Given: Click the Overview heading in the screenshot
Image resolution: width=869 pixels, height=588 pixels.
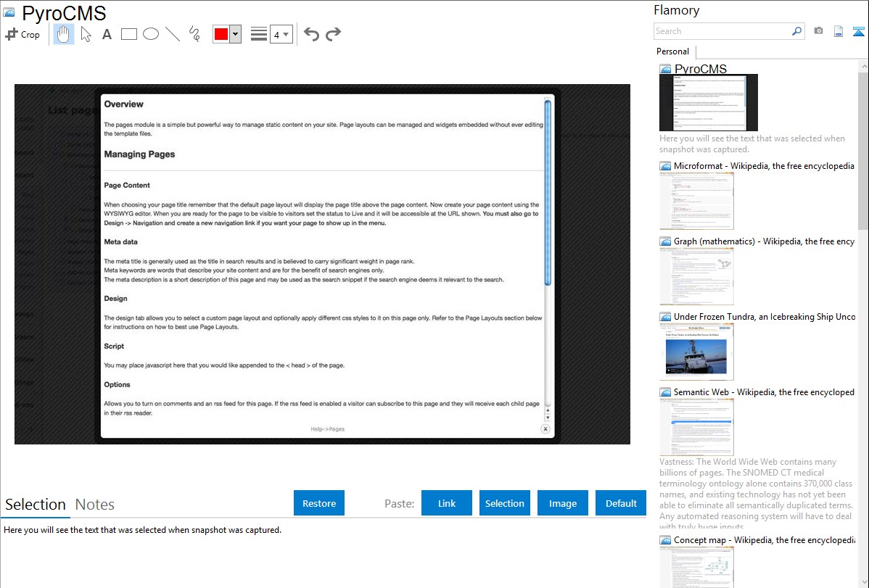Looking at the screenshot, I should [123, 104].
